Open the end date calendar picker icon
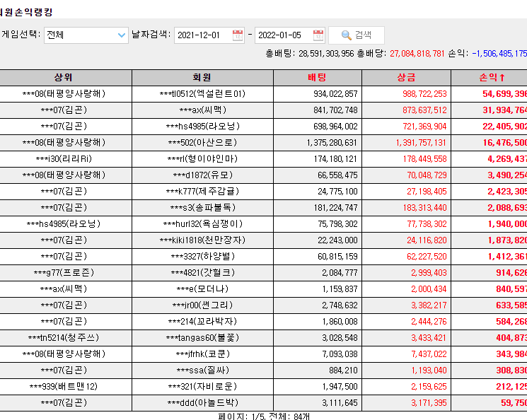 point(318,35)
